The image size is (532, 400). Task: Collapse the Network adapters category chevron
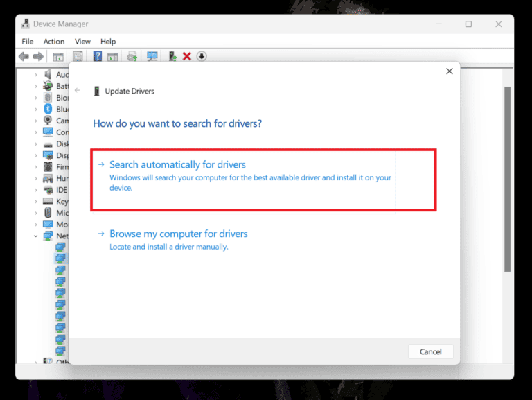click(x=36, y=236)
